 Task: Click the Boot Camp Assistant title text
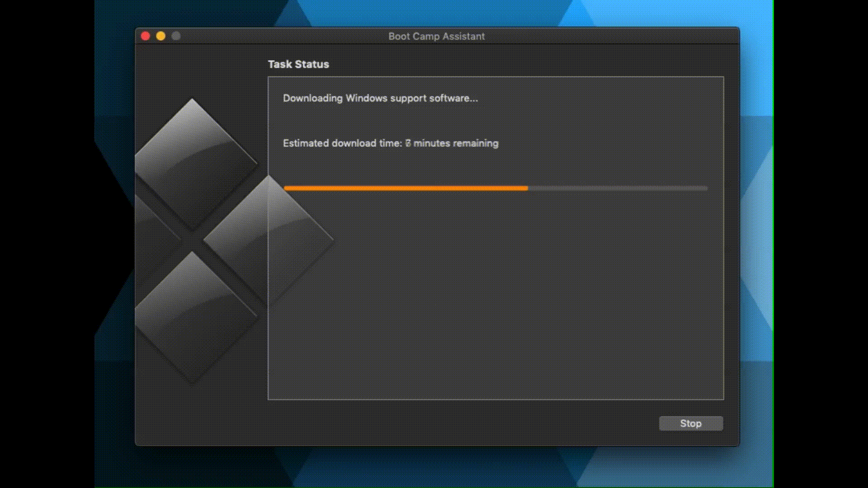[x=436, y=37]
